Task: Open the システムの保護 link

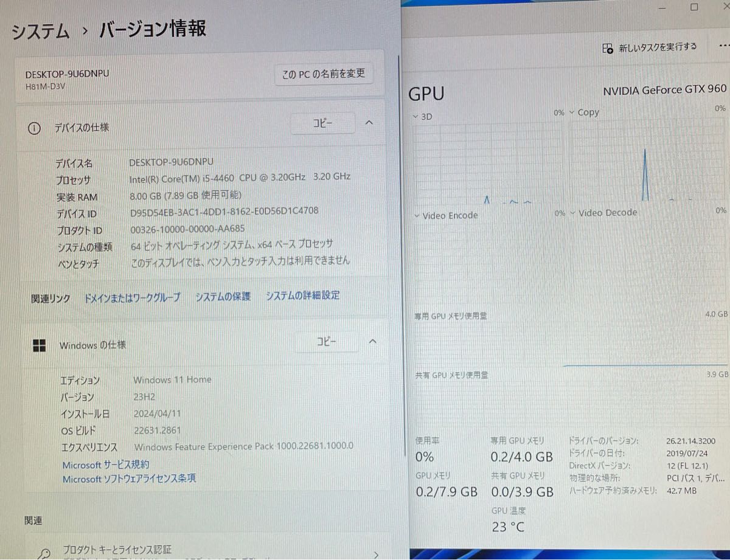Action: click(223, 297)
